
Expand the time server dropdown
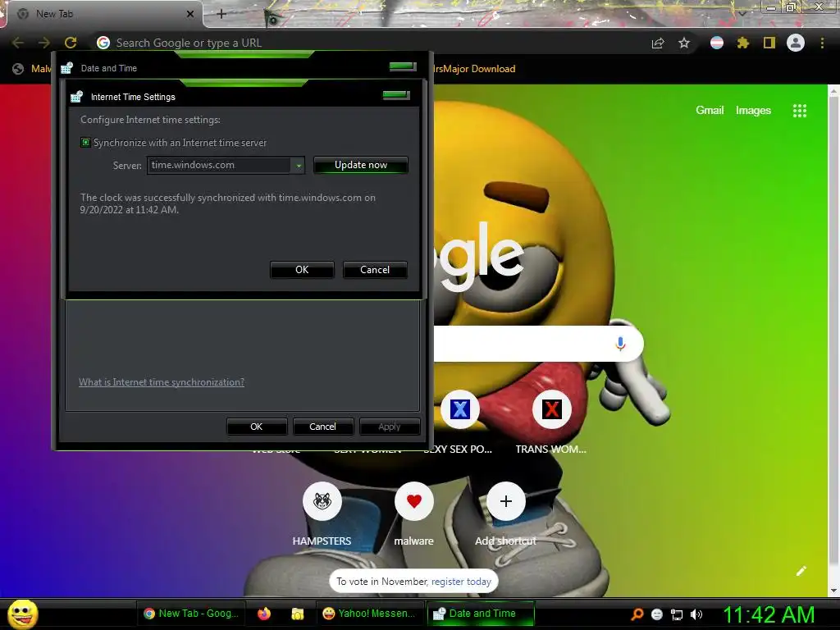299,166
